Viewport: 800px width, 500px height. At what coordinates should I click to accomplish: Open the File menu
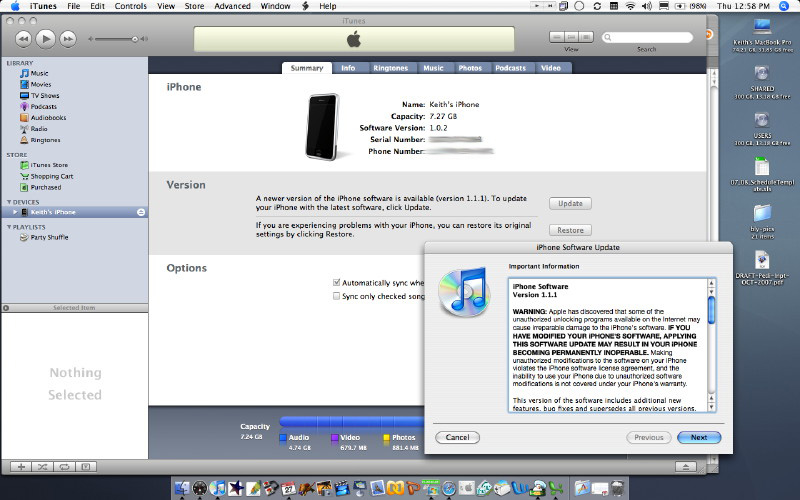pyautogui.click(x=73, y=6)
